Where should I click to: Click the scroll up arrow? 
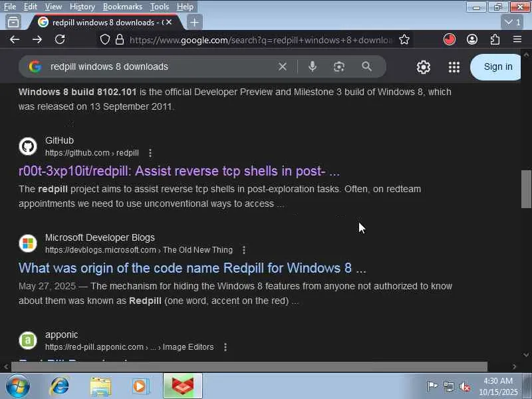526,54
